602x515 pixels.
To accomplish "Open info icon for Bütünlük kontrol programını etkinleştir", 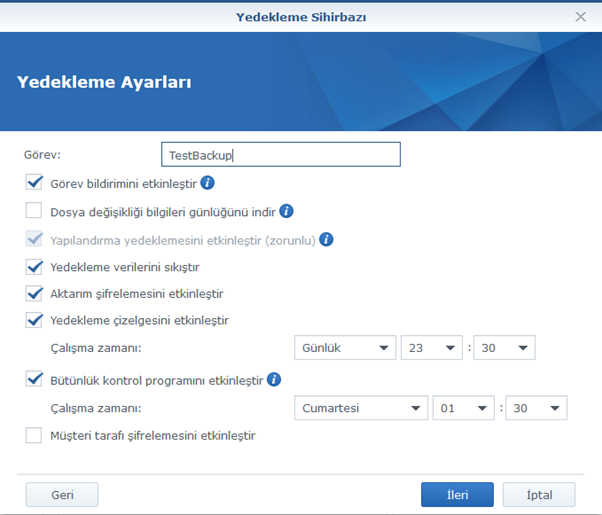I will pyautogui.click(x=274, y=379).
